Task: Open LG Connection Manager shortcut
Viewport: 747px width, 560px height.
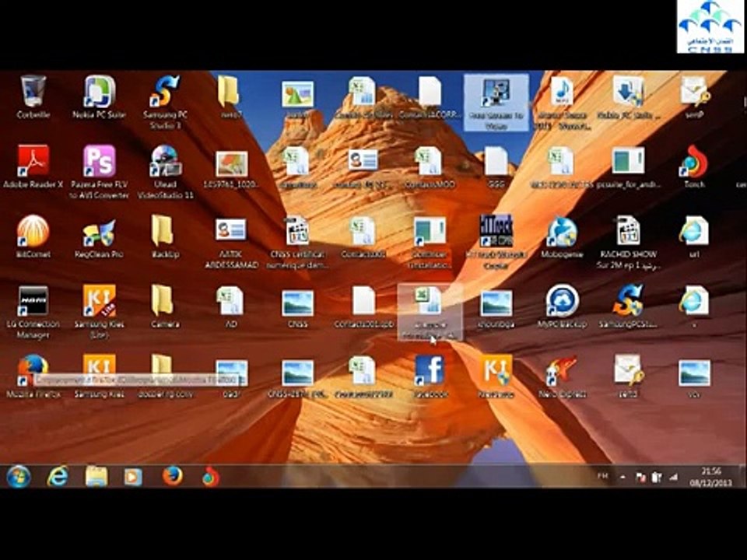Action: (x=33, y=312)
